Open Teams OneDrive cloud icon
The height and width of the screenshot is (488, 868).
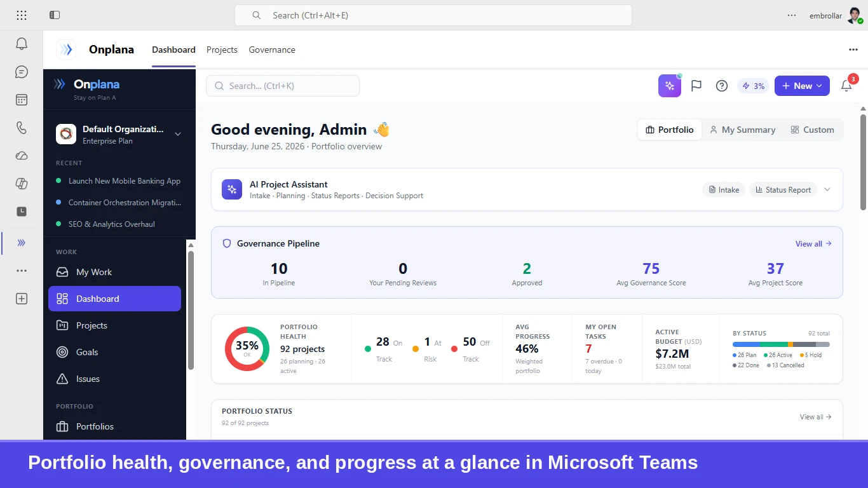coord(22,156)
